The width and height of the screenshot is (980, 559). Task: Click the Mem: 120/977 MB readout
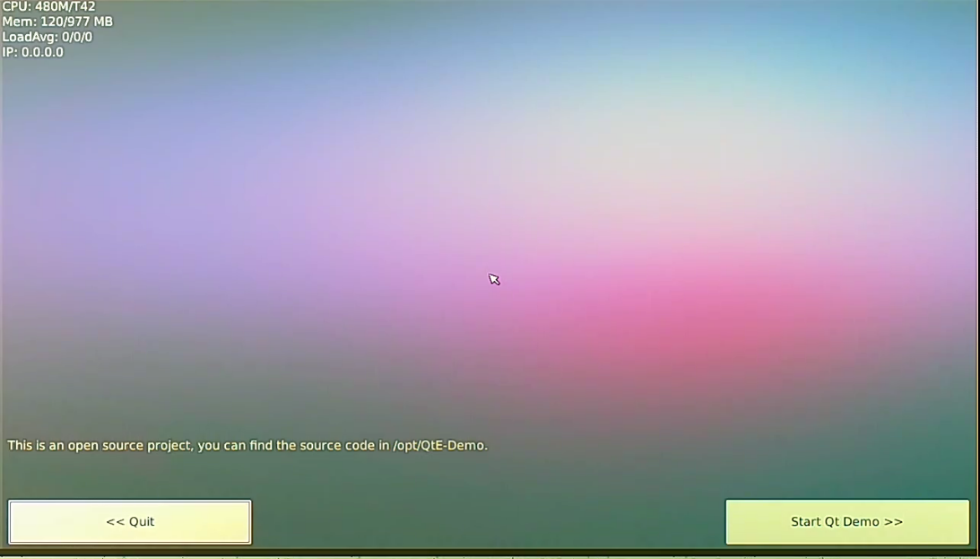57,22
